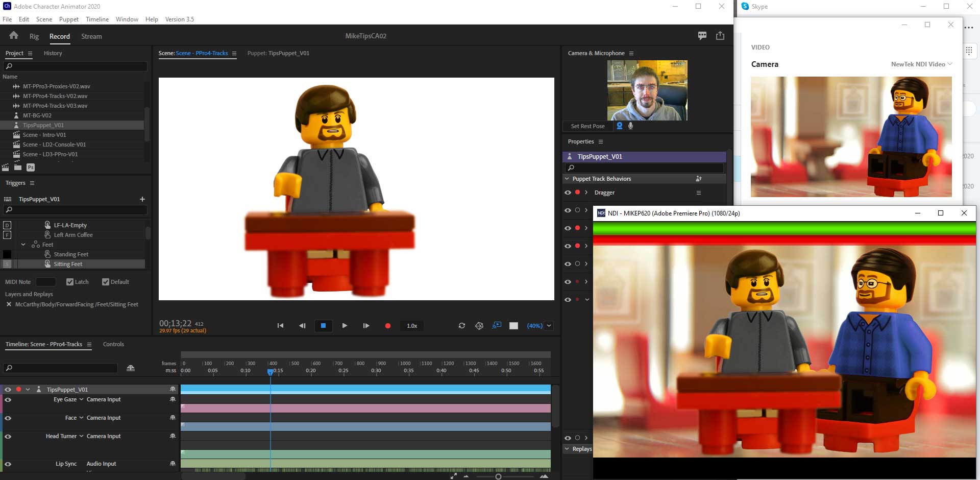Open the Scene panel hamburger menu
This screenshot has height=480, width=980.
pos(234,53)
